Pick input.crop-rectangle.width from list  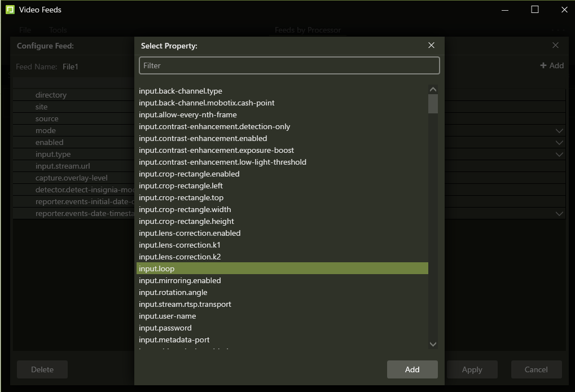pos(185,210)
